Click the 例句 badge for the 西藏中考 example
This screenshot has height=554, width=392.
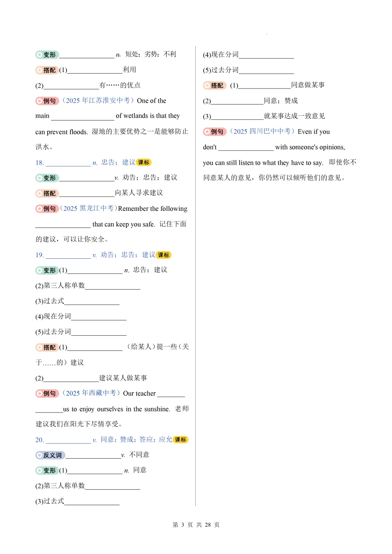pos(48,393)
